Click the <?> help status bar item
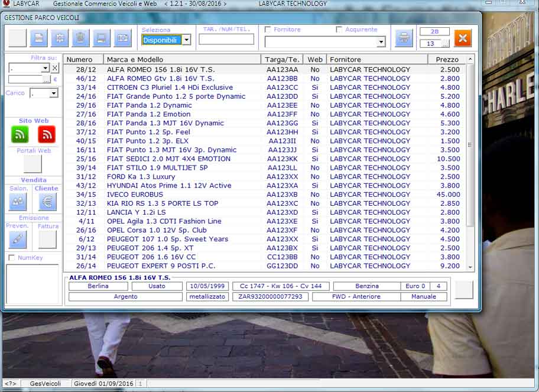This screenshot has width=539, height=392. pos(10,383)
